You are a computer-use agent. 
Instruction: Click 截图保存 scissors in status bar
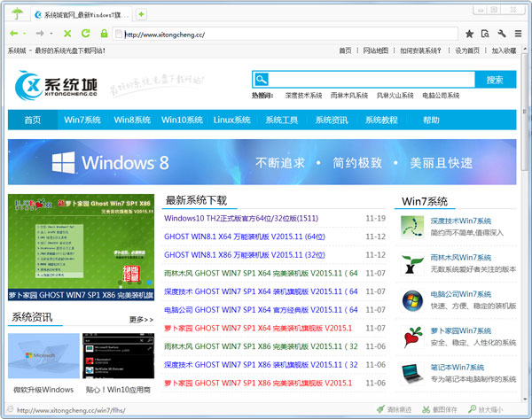click(x=440, y=409)
